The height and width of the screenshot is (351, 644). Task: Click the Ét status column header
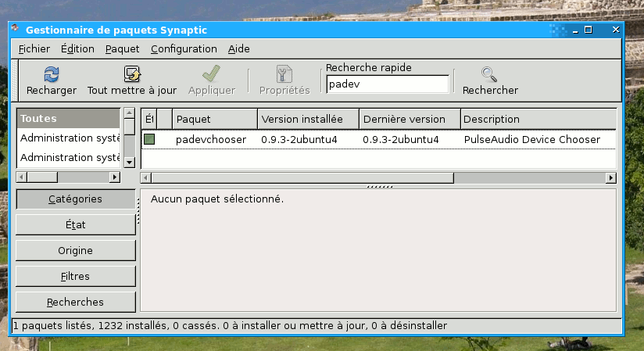pyautogui.click(x=149, y=119)
